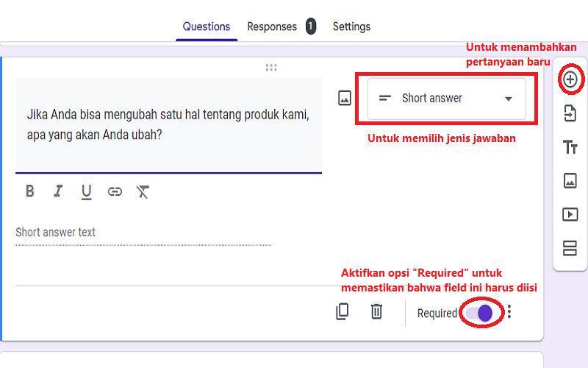Switch to the Responses tab
The height and width of the screenshot is (368, 588).
272,26
